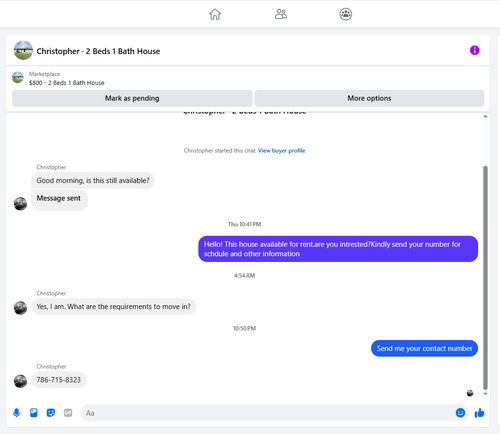Select the 'Good morning, is this still available?' message
Viewport: 500px width, 434px height.
click(93, 180)
